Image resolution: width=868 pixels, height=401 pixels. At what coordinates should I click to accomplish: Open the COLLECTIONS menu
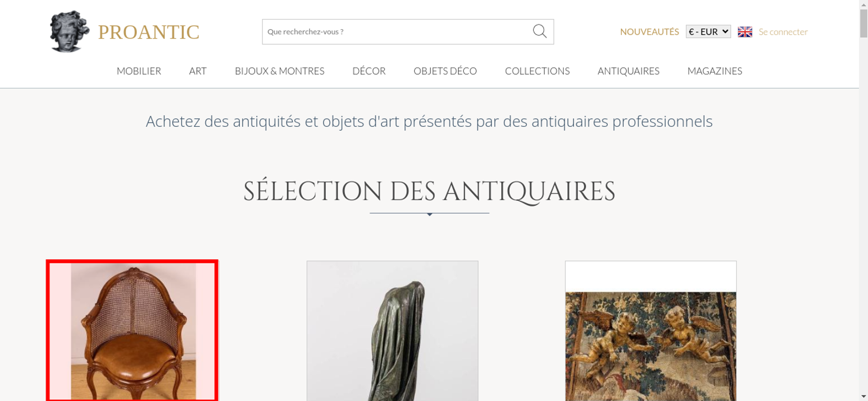[537, 71]
